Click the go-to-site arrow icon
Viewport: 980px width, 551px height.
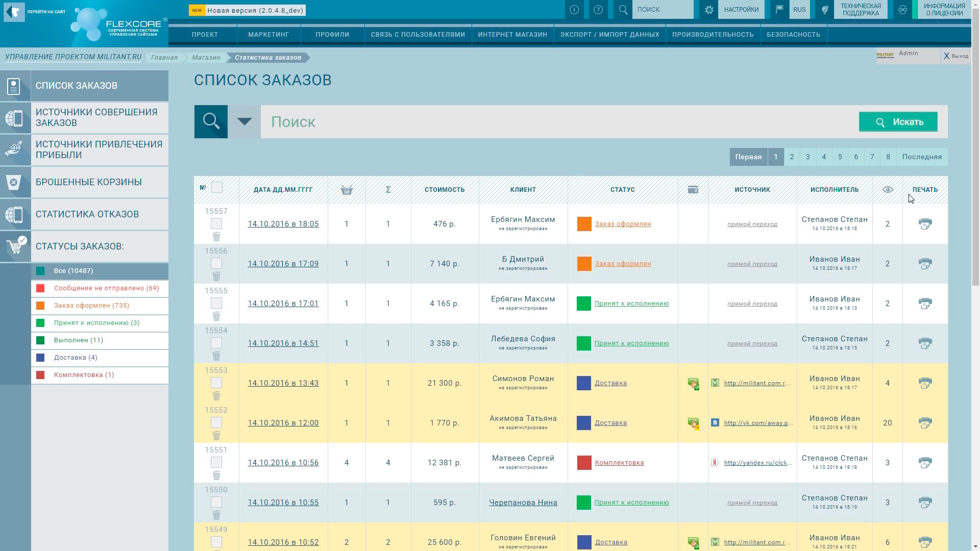coord(14,11)
